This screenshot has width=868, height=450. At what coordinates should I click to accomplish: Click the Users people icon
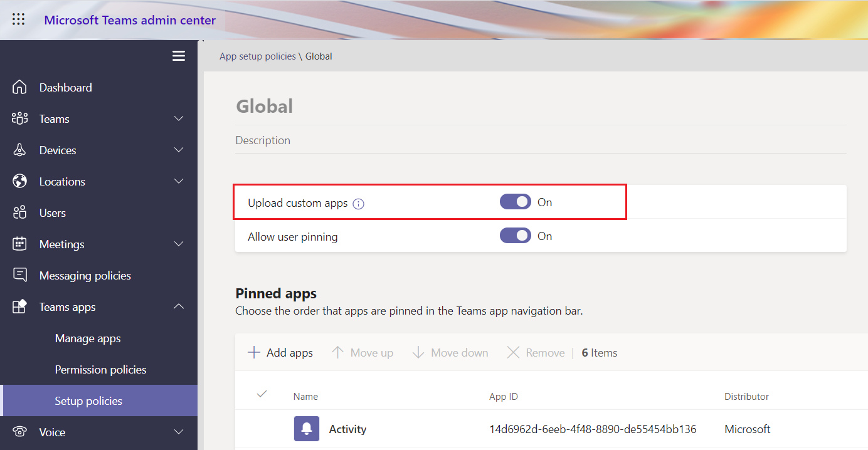click(x=20, y=213)
